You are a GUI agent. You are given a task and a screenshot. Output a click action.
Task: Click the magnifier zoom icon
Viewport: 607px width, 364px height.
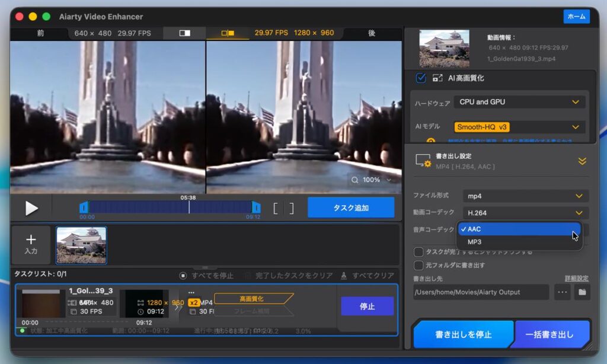(x=354, y=180)
